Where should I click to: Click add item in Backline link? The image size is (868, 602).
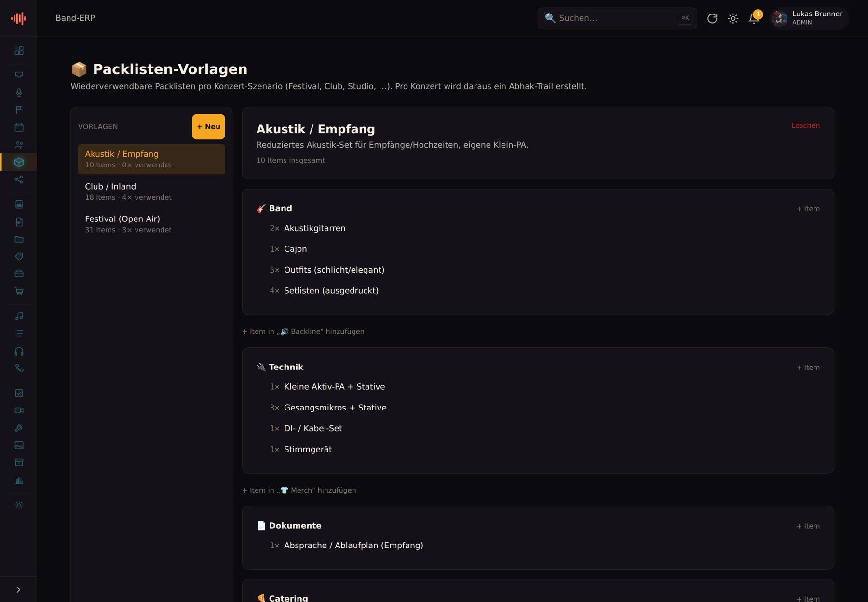(303, 331)
